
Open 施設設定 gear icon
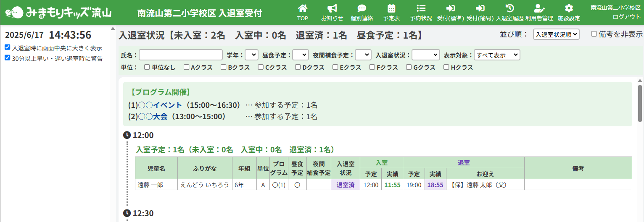[569, 8]
